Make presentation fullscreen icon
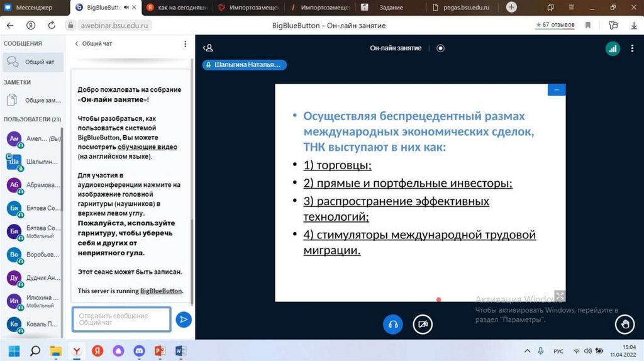This screenshot has width=644, height=361. point(559,296)
